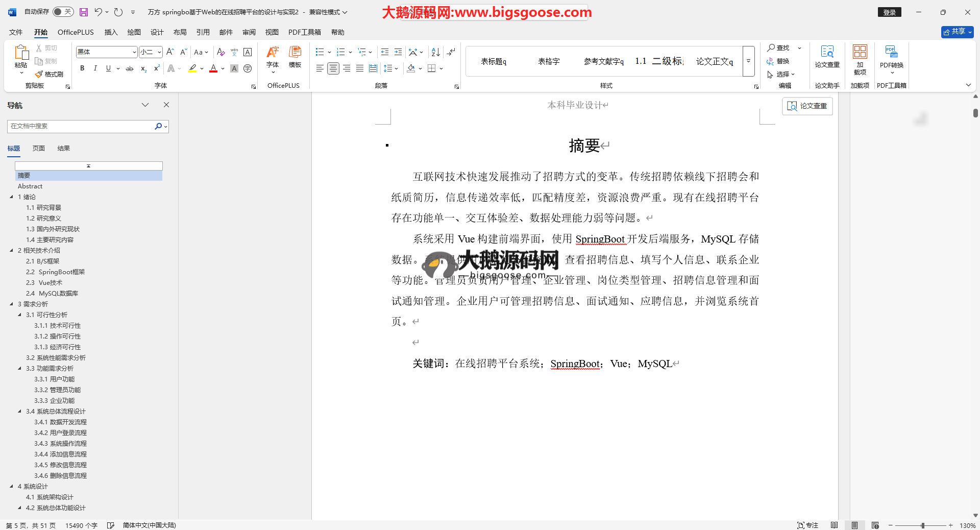Click the document search field in navigation

[x=82, y=126]
